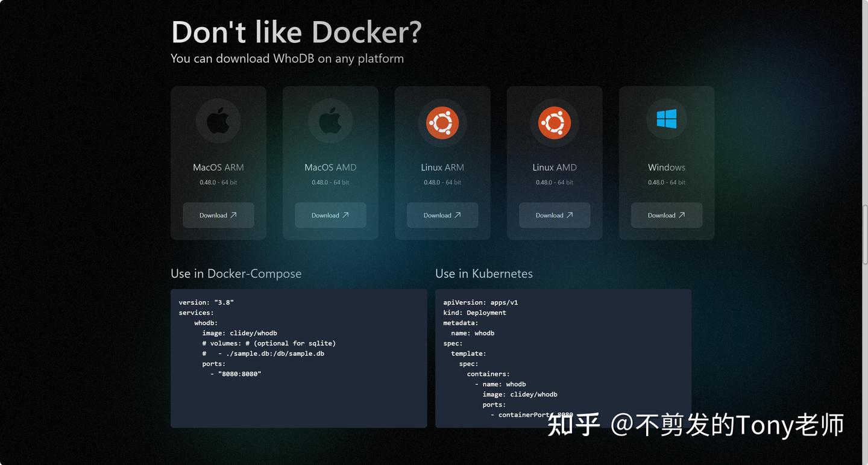Viewport: 868px width, 465px height.
Task: Click the 'Use in Docker-Compose' heading
Action: tap(236, 273)
